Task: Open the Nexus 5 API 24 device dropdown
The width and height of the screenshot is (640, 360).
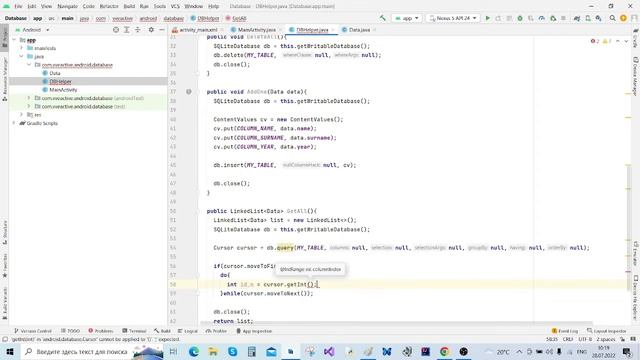Action: tap(453, 18)
